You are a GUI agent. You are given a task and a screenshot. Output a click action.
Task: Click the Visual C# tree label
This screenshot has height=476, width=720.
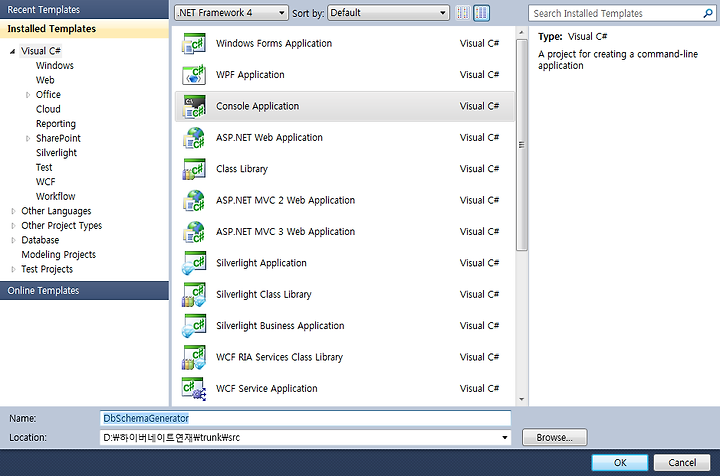pyautogui.click(x=41, y=51)
